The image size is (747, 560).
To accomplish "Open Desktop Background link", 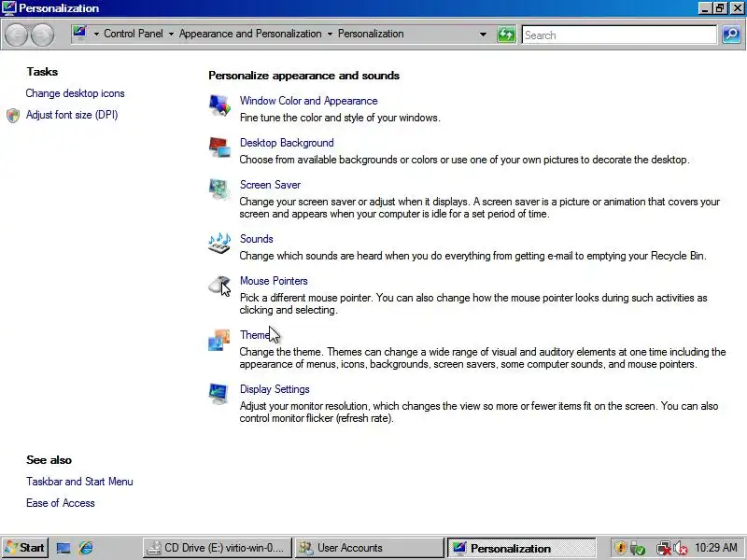I will 287,143.
